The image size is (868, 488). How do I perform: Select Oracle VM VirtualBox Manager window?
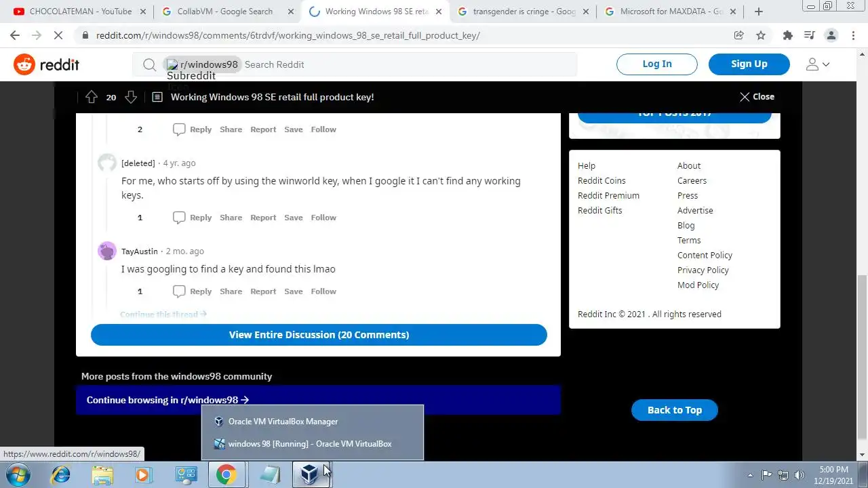tap(313, 422)
